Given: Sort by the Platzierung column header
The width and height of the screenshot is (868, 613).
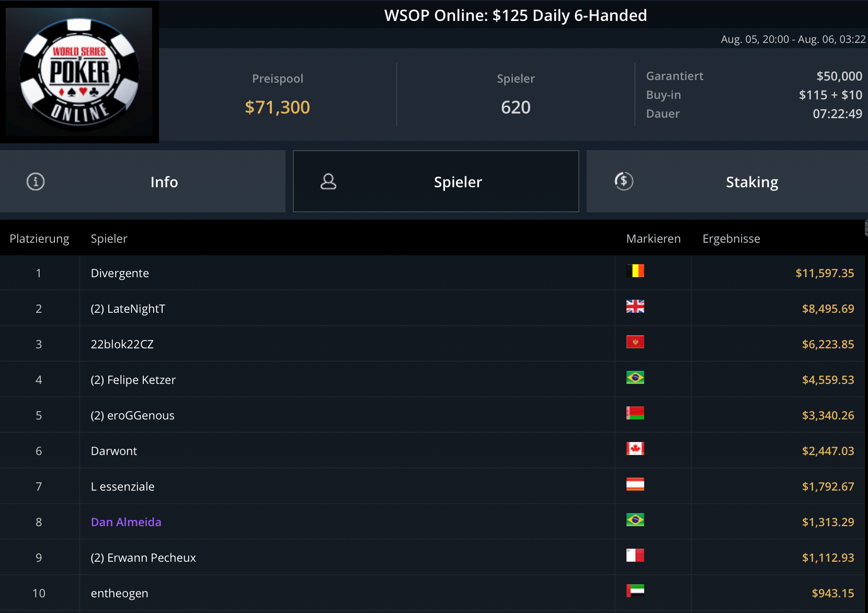Looking at the screenshot, I should pos(39,239).
